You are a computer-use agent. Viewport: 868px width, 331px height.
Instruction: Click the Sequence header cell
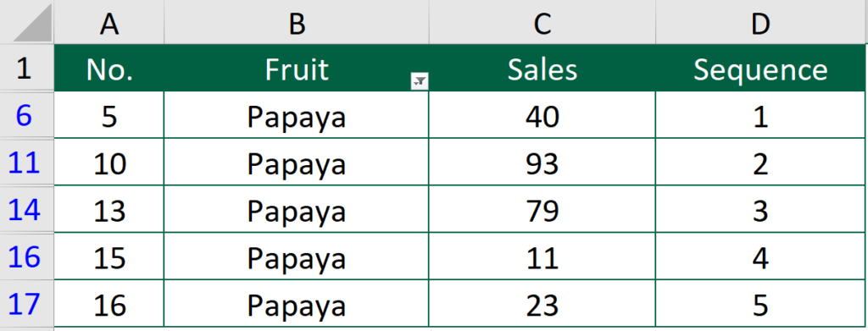(x=762, y=68)
